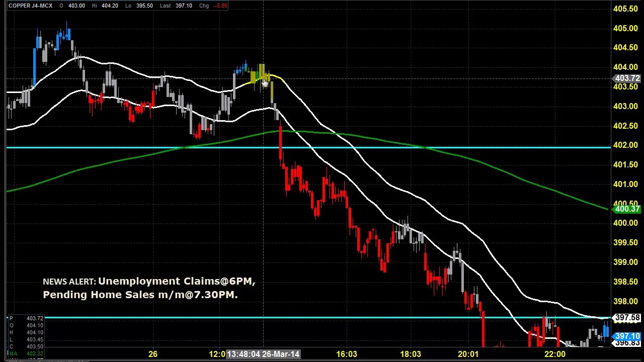Click the red Chg value -5.85
The width and height of the screenshot is (644, 362).
pos(220,6)
